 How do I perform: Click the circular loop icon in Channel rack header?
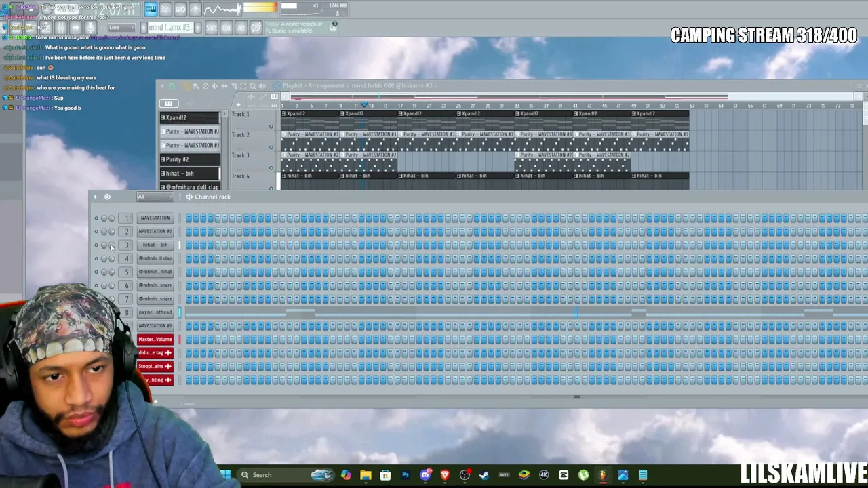pyautogui.click(x=107, y=197)
